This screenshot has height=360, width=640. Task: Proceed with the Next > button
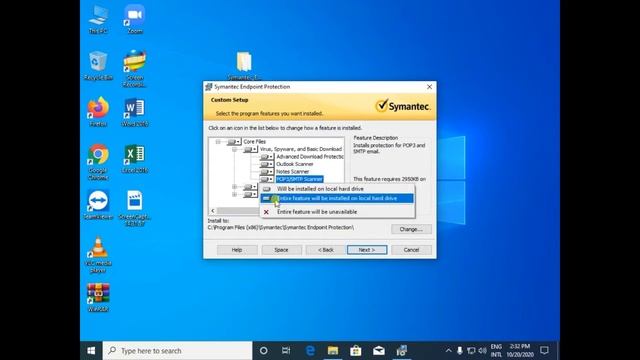pyautogui.click(x=367, y=250)
